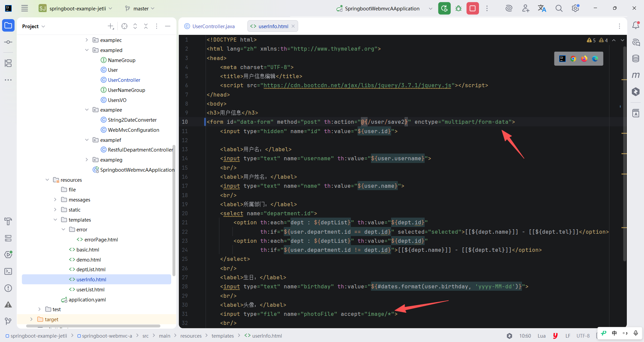
Task: Start debugging with the bug icon
Action: [x=459, y=8]
